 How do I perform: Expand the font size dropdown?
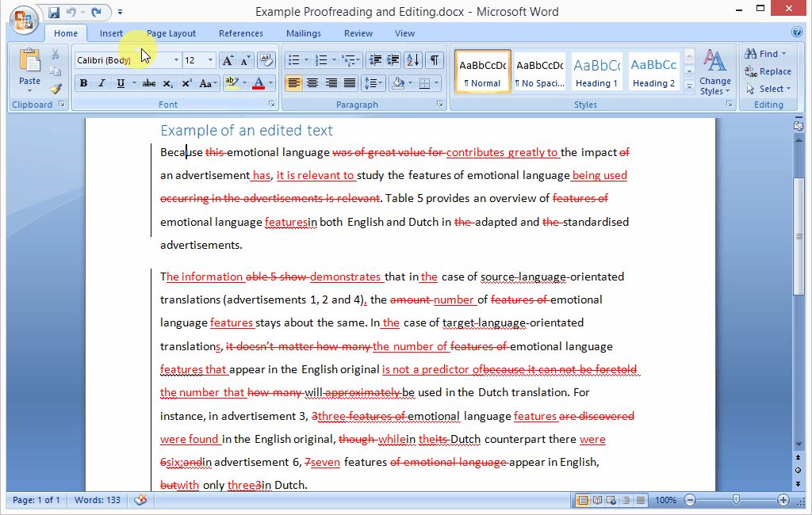pyautogui.click(x=210, y=60)
